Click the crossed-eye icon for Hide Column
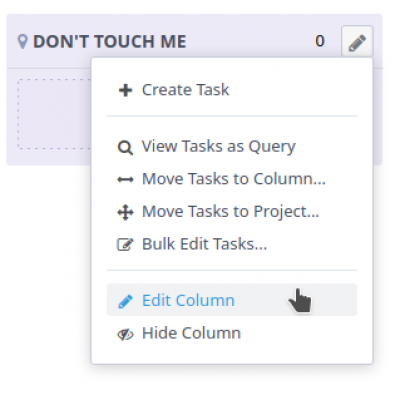The width and height of the screenshot is (400, 400). [125, 334]
